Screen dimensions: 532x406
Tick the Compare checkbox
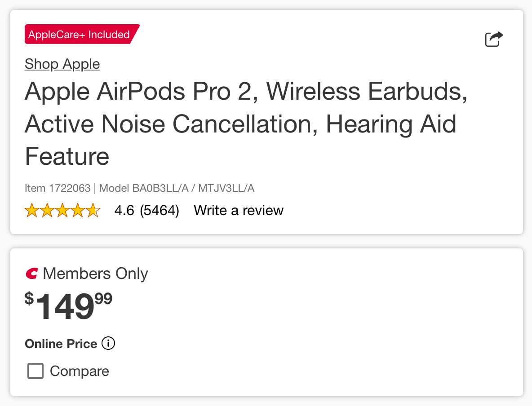click(x=35, y=371)
